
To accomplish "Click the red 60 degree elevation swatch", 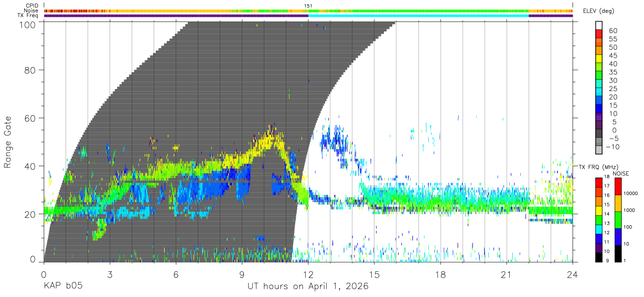I will click(x=598, y=34).
